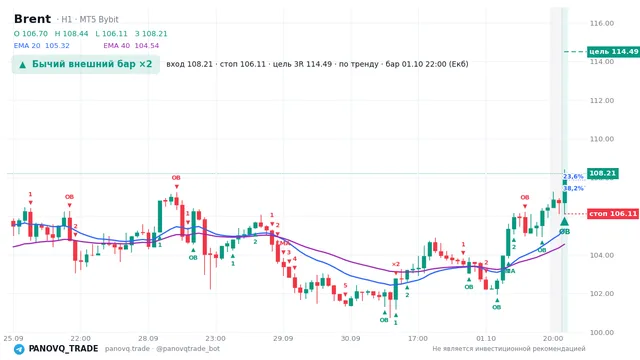Click the 110.00 price axis label
This screenshot has height=360, width=640.
point(602,139)
